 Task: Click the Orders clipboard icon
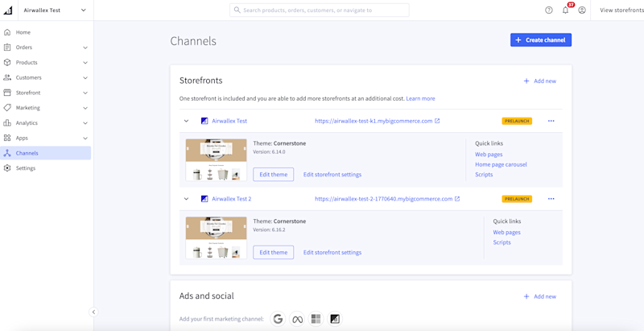tap(7, 48)
